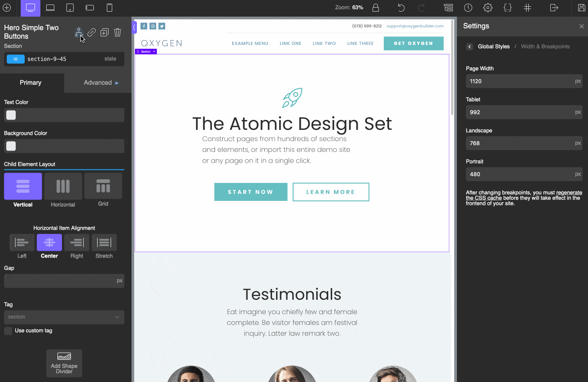Open the edit history panel
This screenshot has width=588, height=382.
(x=468, y=8)
